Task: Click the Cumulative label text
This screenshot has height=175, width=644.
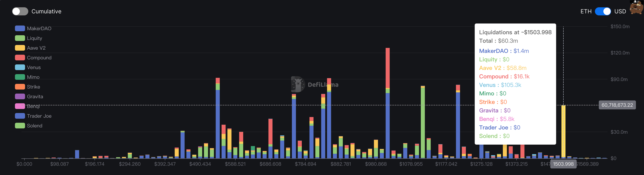Action: [46, 12]
